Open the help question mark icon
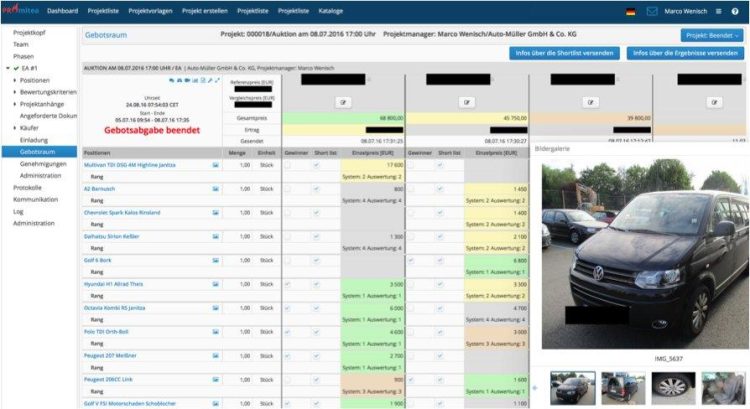The height and width of the screenshot is (409, 750). (x=735, y=11)
